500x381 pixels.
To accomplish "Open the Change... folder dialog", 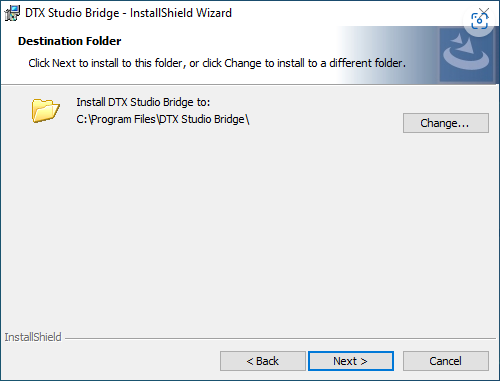I will [x=446, y=123].
